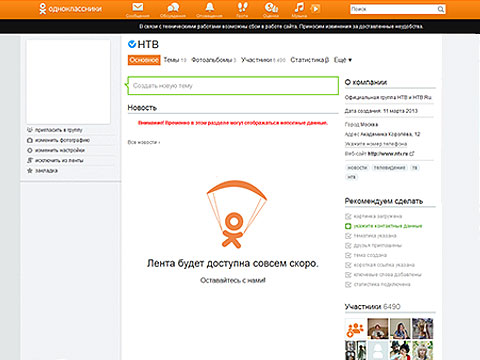Open Guests footprints icon
The height and width of the screenshot is (360, 480).
242,7
